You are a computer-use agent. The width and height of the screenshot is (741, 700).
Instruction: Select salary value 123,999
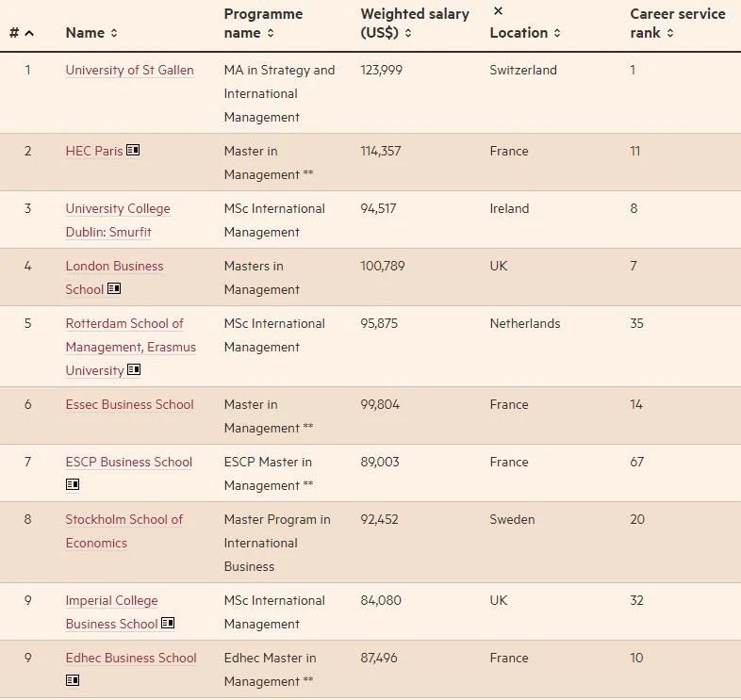382,70
